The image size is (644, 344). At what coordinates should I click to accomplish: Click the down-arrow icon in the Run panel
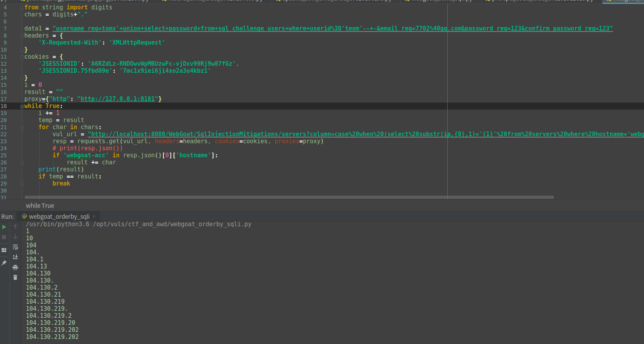click(x=15, y=237)
